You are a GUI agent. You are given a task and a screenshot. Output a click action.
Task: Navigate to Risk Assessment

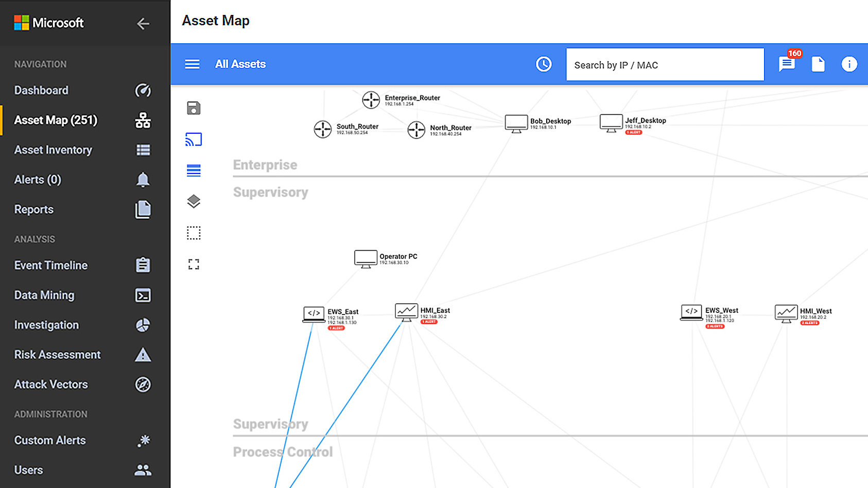point(57,355)
